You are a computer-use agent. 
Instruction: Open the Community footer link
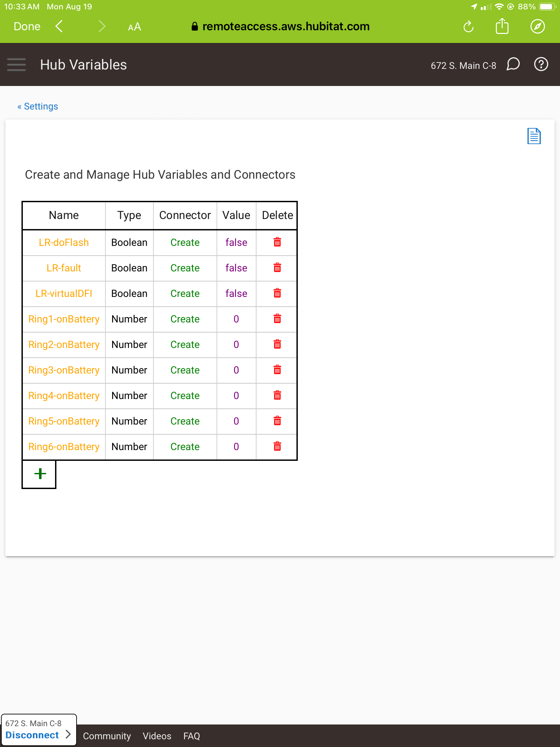[x=107, y=736]
